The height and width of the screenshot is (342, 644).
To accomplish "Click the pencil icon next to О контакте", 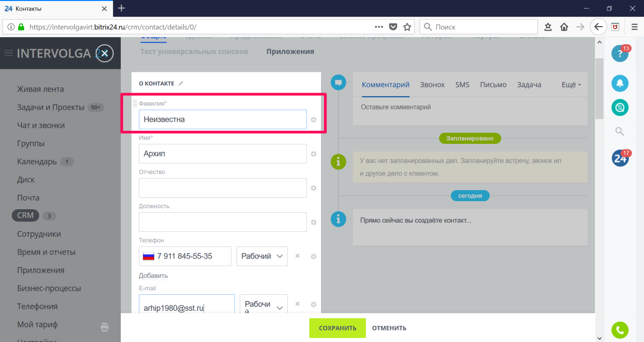I will 181,83.
